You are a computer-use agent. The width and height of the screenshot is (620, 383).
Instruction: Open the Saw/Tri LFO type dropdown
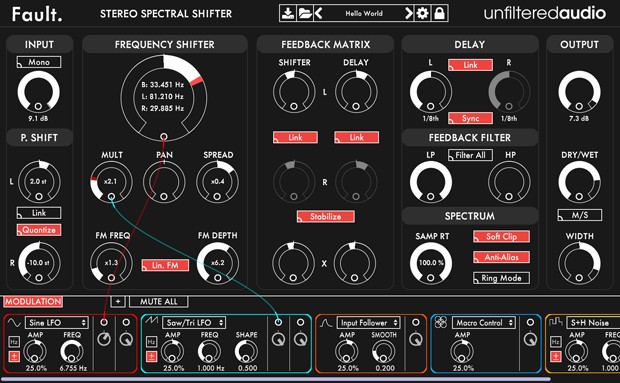[x=194, y=323]
